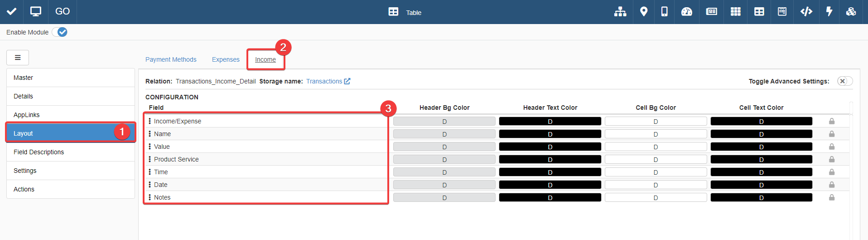This screenshot has height=240, width=868.
Task: Pick Header Bg Color for Value row
Action: 444,147
